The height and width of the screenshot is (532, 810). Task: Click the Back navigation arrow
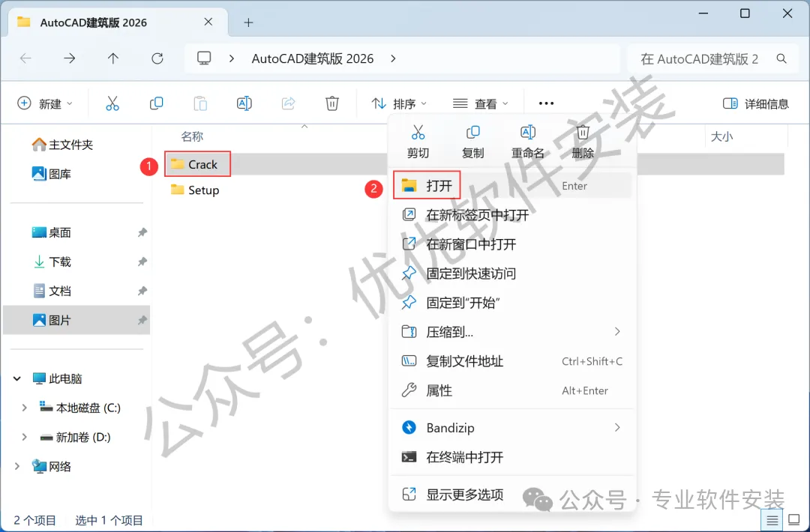pos(25,58)
